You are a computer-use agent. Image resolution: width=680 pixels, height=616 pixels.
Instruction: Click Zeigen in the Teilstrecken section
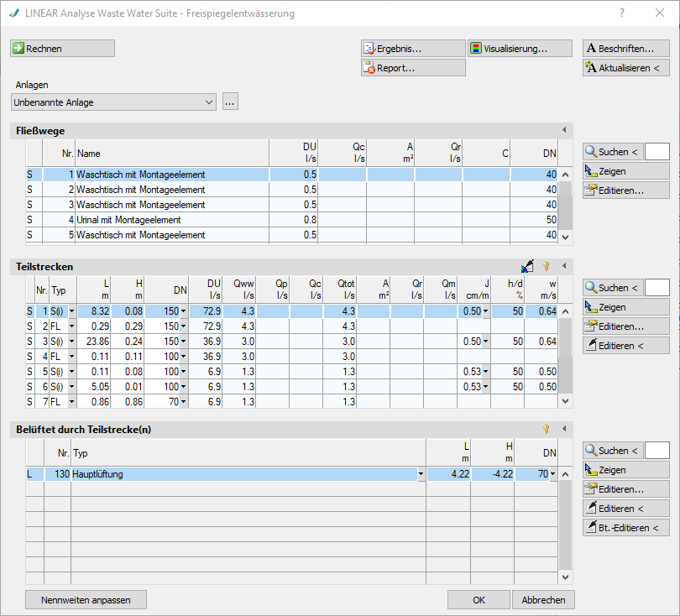click(x=625, y=307)
